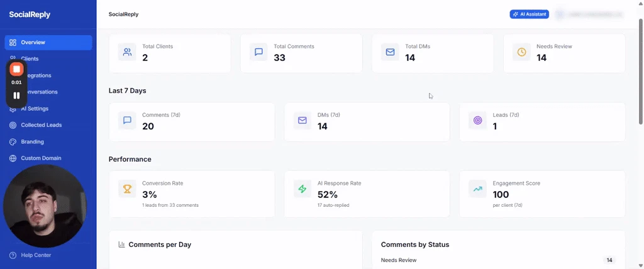This screenshot has width=644, height=269.
Task: Click the Total Clients people icon
Action: pyautogui.click(x=127, y=52)
